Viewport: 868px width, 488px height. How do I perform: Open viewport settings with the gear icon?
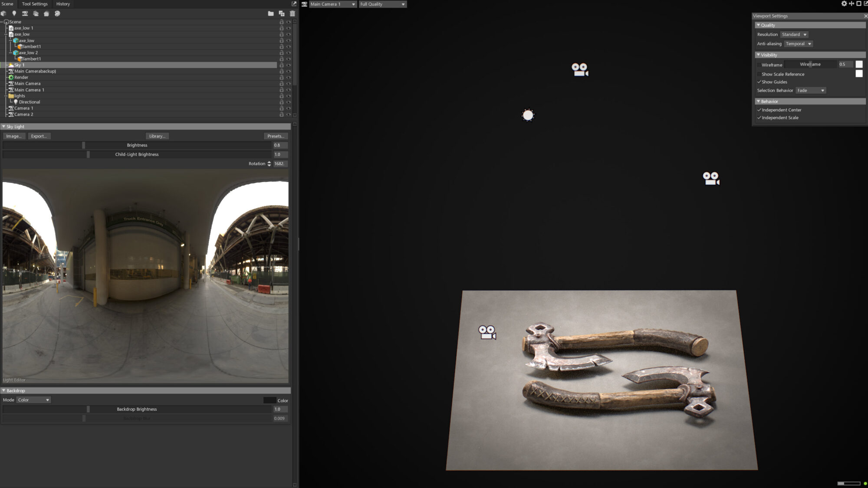point(844,3)
